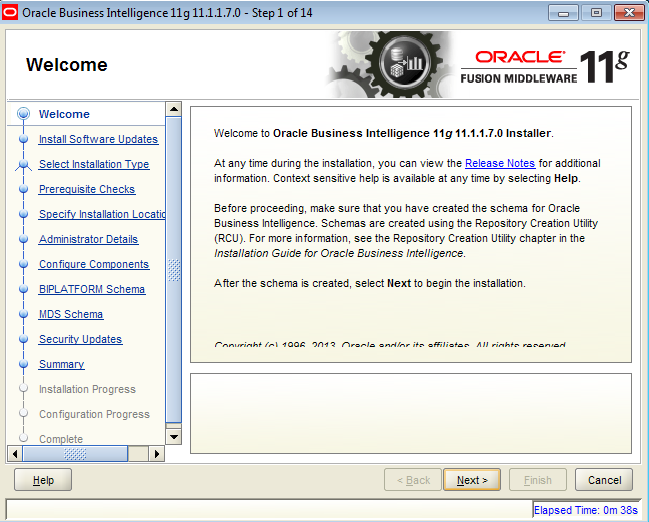649x522 pixels.
Task: Click the step list scroll down arrow
Action: pyautogui.click(x=174, y=437)
